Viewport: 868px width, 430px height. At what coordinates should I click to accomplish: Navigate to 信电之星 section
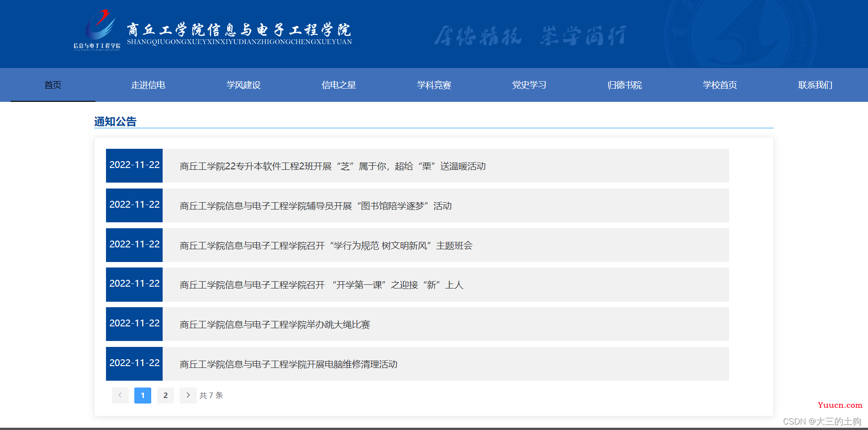point(339,85)
